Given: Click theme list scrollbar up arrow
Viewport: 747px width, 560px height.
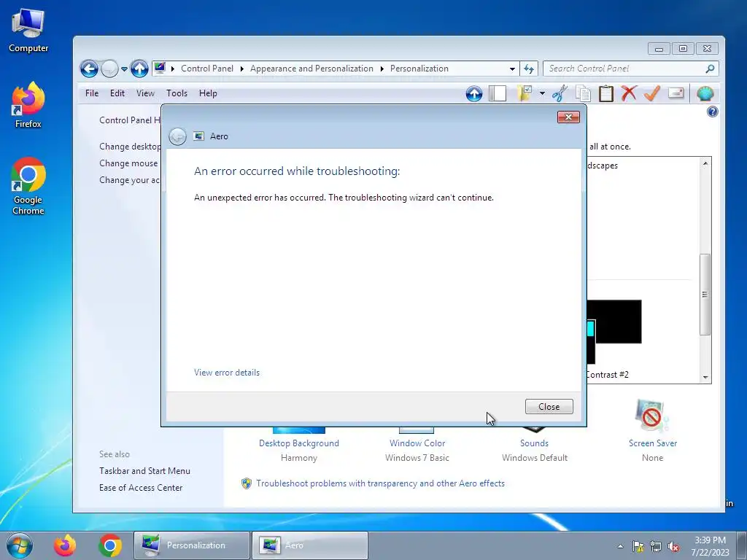Looking at the screenshot, I should (x=705, y=163).
